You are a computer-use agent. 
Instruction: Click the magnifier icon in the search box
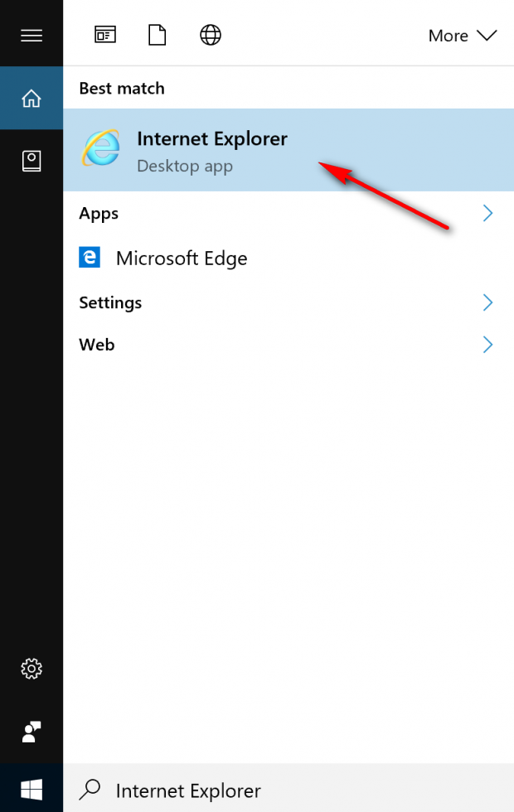click(90, 790)
